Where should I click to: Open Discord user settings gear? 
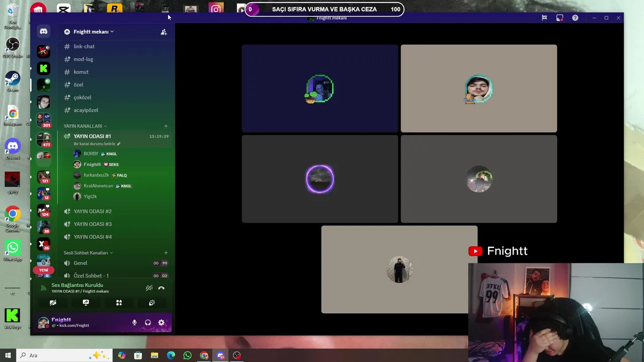coord(161,323)
